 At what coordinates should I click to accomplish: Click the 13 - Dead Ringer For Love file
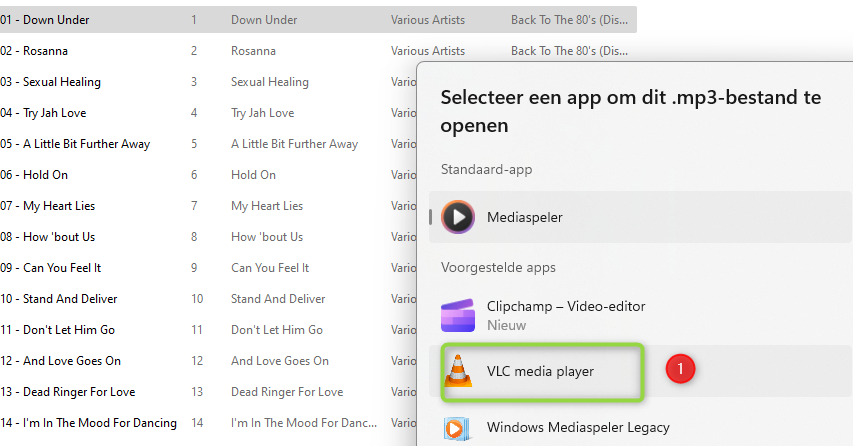click(67, 392)
